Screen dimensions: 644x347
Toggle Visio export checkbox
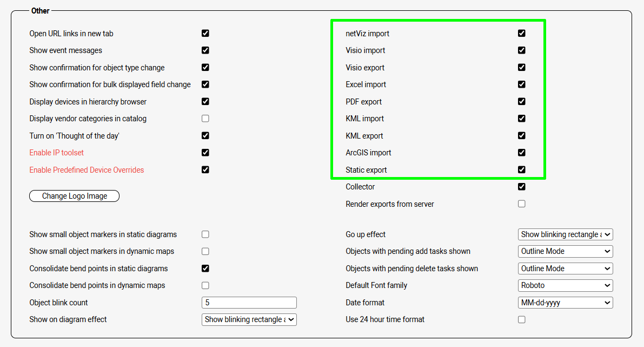521,68
